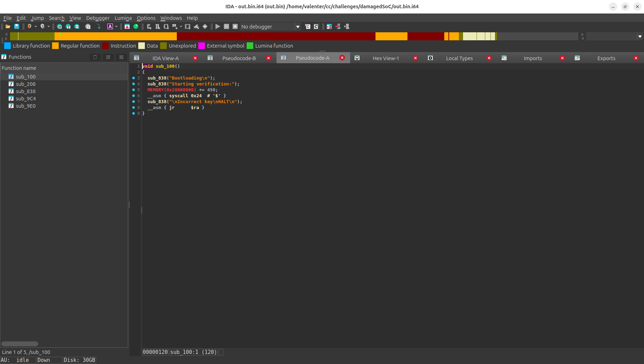Select sub_208 in the function list
Screen dimensions: 644x364
point(64,84)
